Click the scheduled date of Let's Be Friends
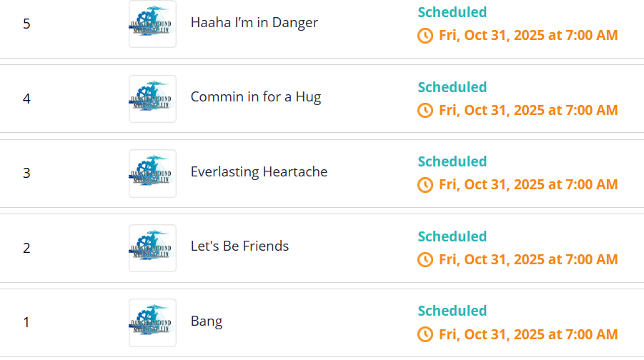Image resolution: width=644 pixels, height=360 pixels. [527, 259]
